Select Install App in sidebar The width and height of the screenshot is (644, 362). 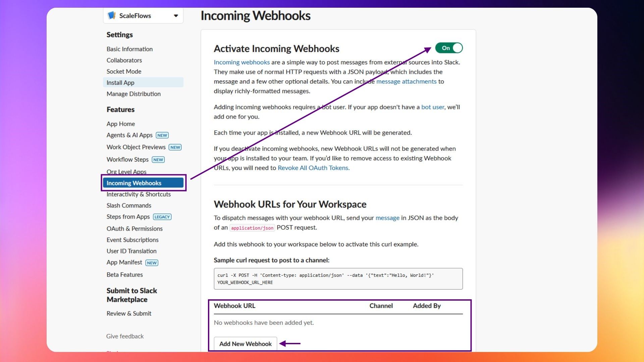click(x=143, y=82)
